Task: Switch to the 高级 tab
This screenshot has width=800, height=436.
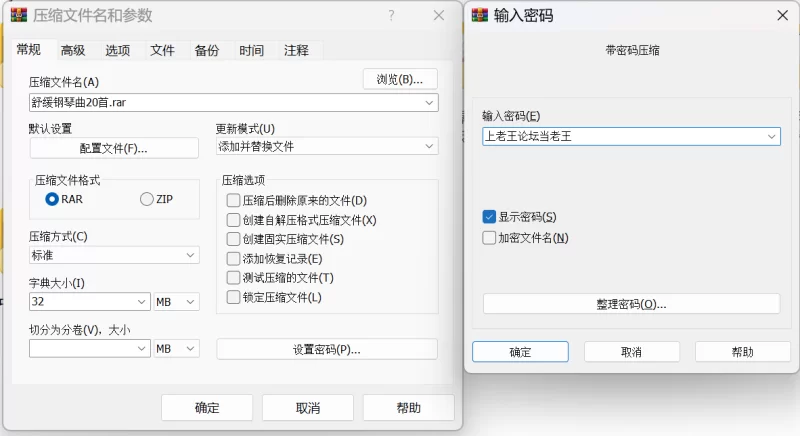Action: (x=73, y=51)
